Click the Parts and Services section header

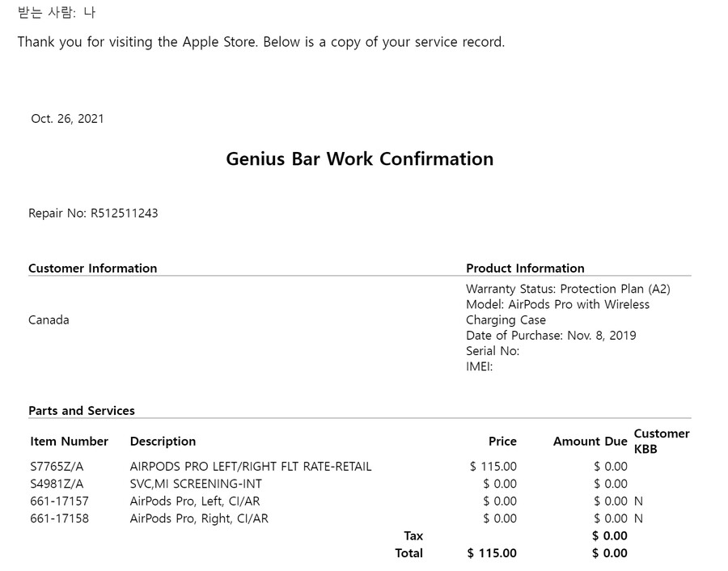pos(82,411)
